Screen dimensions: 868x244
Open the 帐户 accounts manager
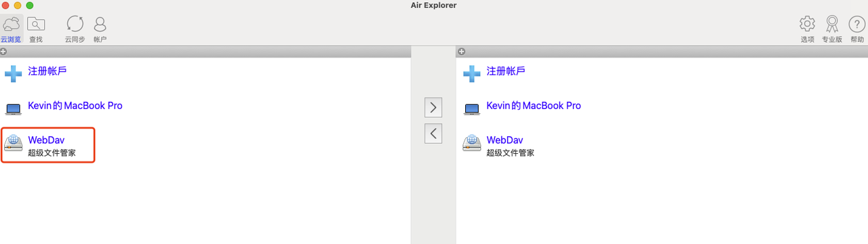pyautogui.click(x=100, y=29)
